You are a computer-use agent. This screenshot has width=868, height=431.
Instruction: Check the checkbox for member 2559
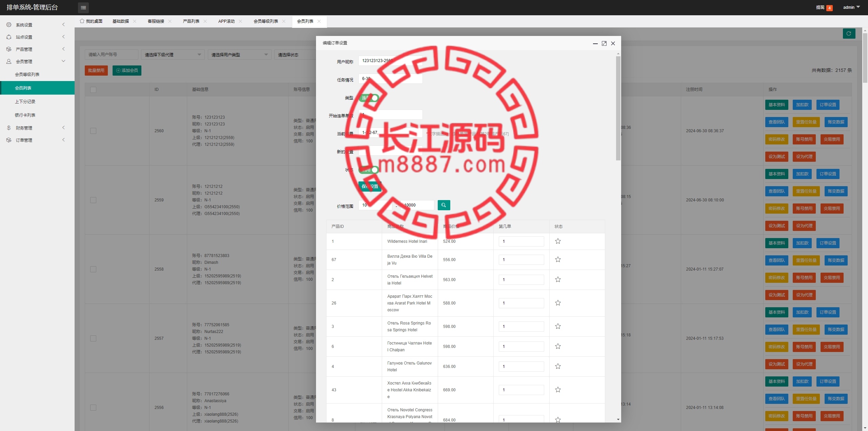point(93,200)
